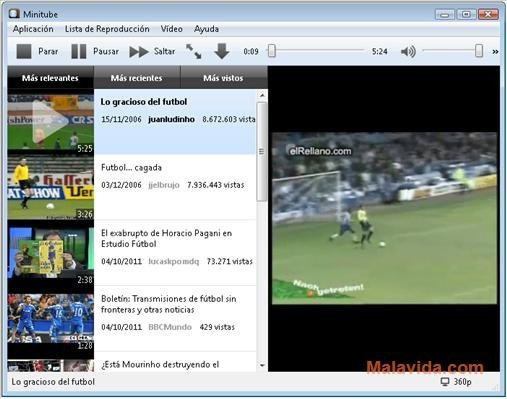The width and height of the screenshot is (507, 399).
Task: Maximize the Minitube window
Action: pos(466,14)
